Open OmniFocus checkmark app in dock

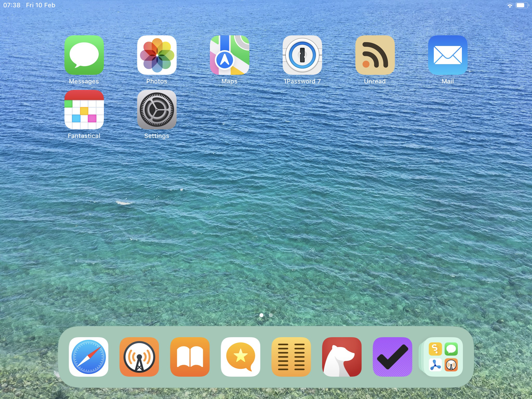coord(393,357)
